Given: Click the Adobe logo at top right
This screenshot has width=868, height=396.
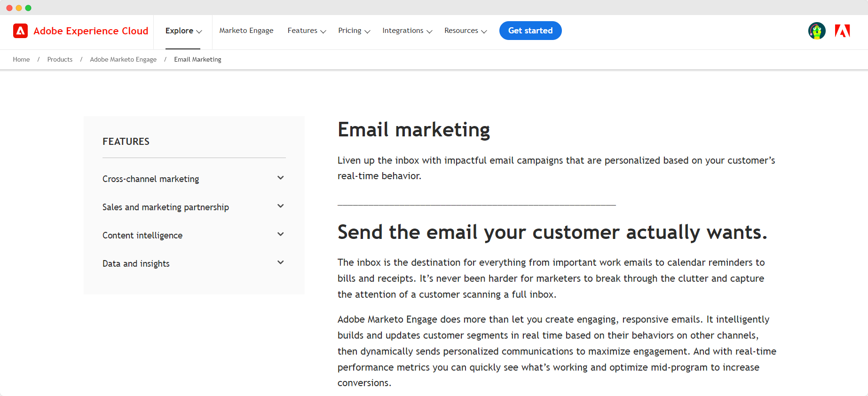Looking at the screenshot, I should click(x=842, y=31).
